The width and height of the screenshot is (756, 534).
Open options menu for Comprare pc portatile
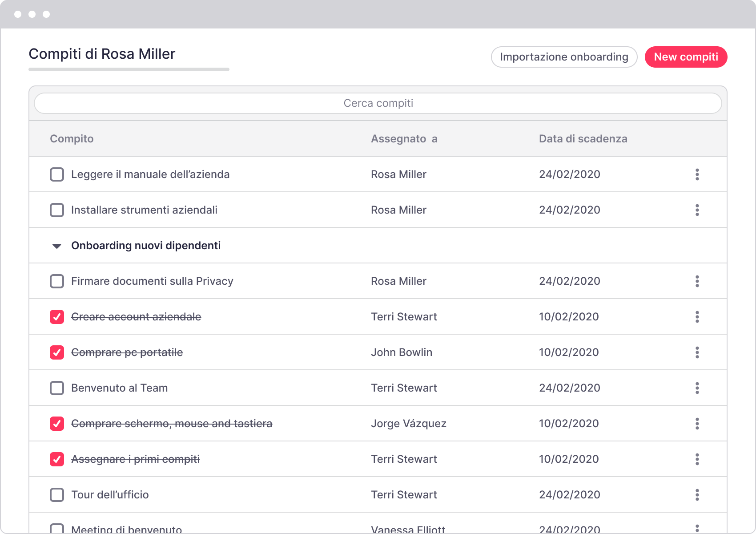(x=697, y=352)
